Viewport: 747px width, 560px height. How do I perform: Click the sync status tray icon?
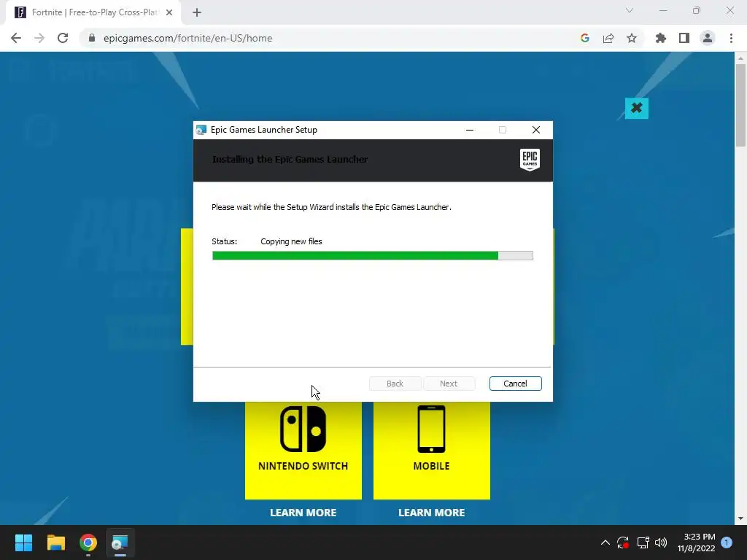tap(623, 542)
